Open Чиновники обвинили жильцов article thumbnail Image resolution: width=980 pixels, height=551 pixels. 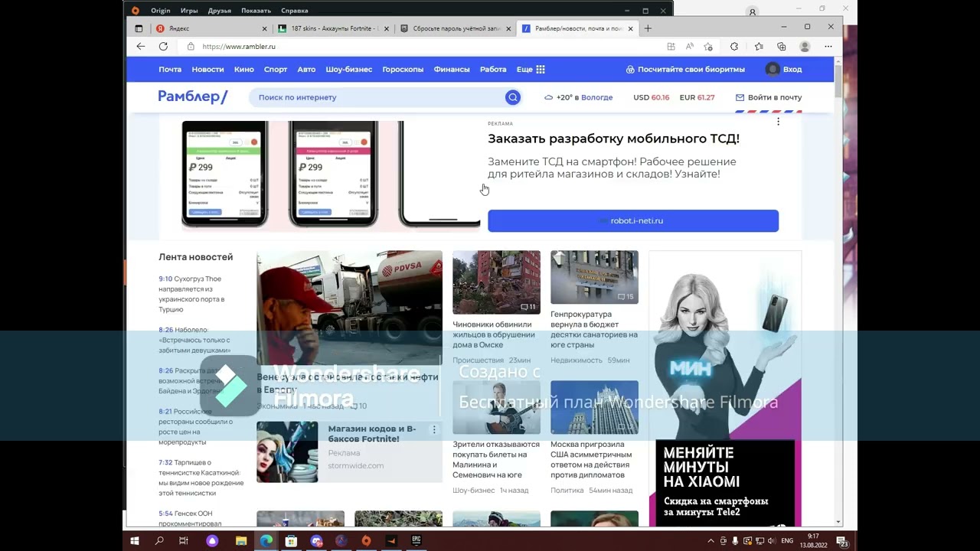(x=496, y=282)
